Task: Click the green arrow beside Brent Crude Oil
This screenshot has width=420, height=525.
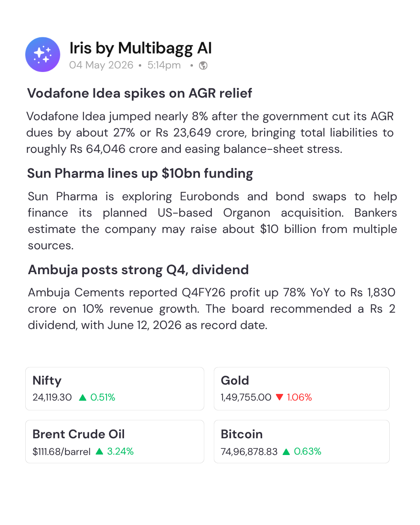Action: click(x=99, y=451)
